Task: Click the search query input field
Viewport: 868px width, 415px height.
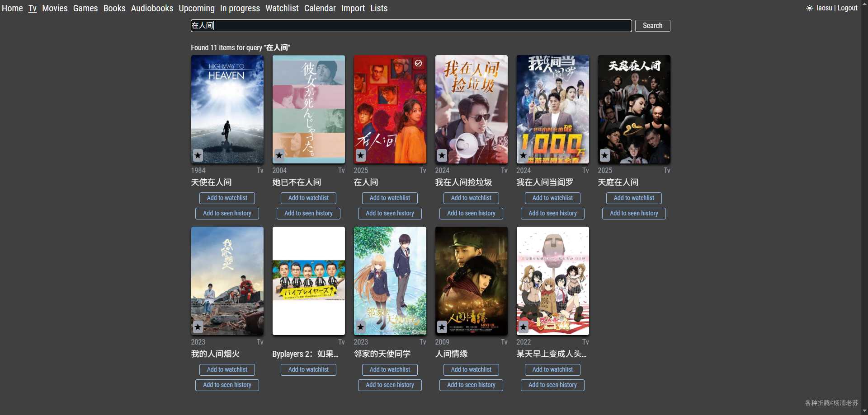Action: (411, 26)
